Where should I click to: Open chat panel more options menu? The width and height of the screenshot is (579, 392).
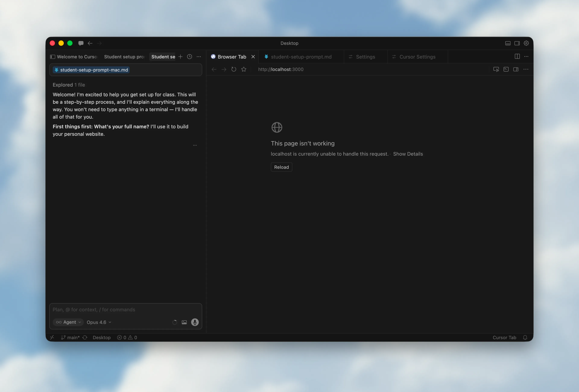(x=199, y=57)
